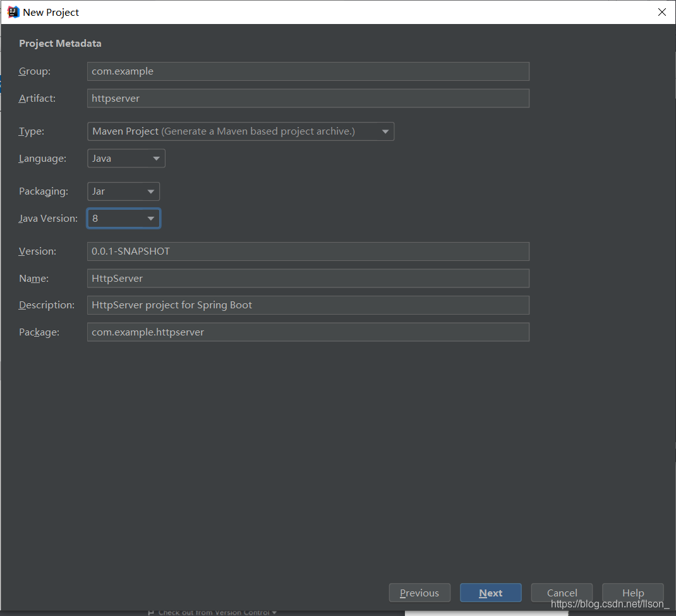Click the Java Version label
Image resolution: width=676 pixels, height=616 pixels.
pyautogui.click(x=49, y=219)
